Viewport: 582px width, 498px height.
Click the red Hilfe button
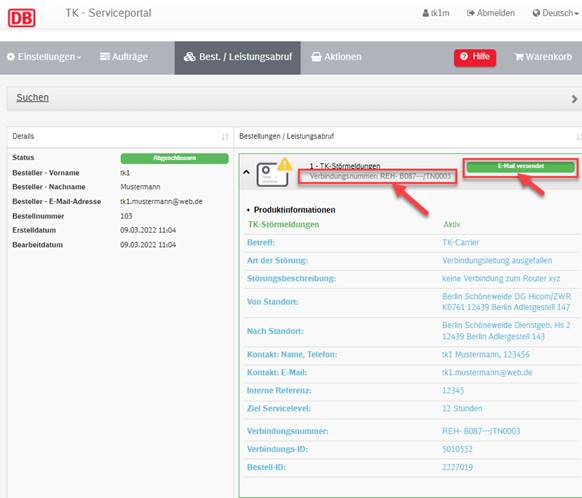475,57
